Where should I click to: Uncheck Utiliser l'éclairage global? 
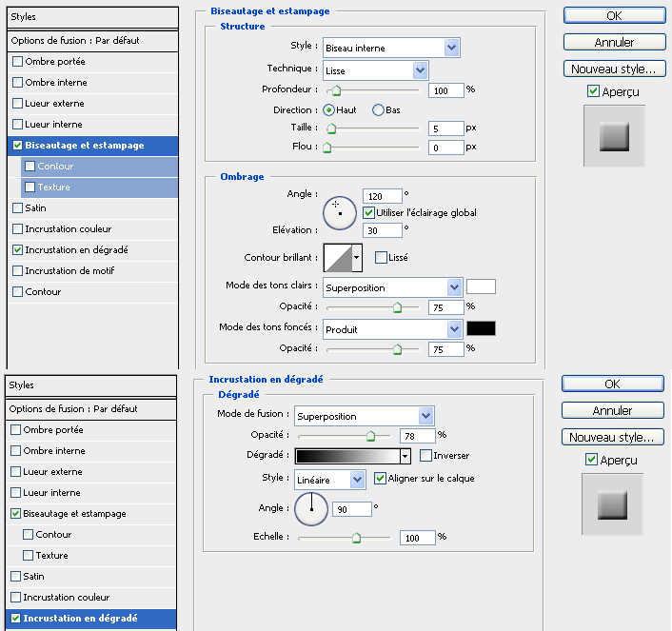369,212
